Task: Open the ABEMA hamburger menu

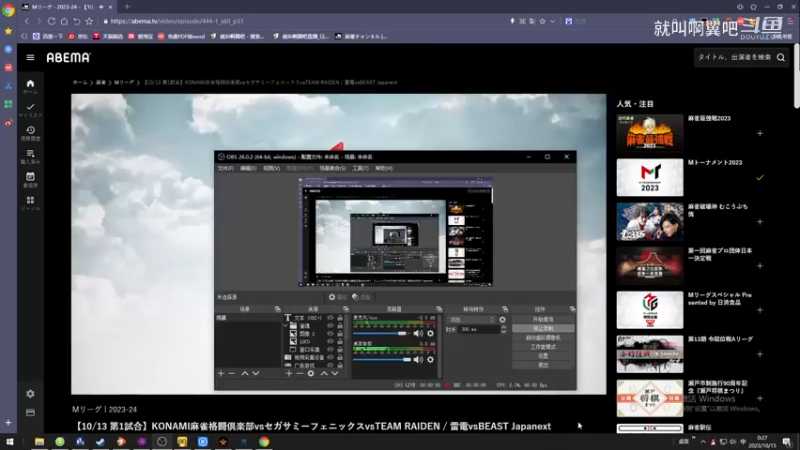Action: (30, 58)
